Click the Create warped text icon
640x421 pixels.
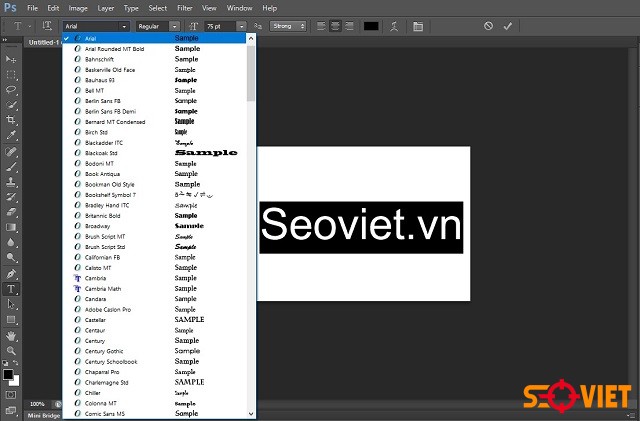coord(395,25)
